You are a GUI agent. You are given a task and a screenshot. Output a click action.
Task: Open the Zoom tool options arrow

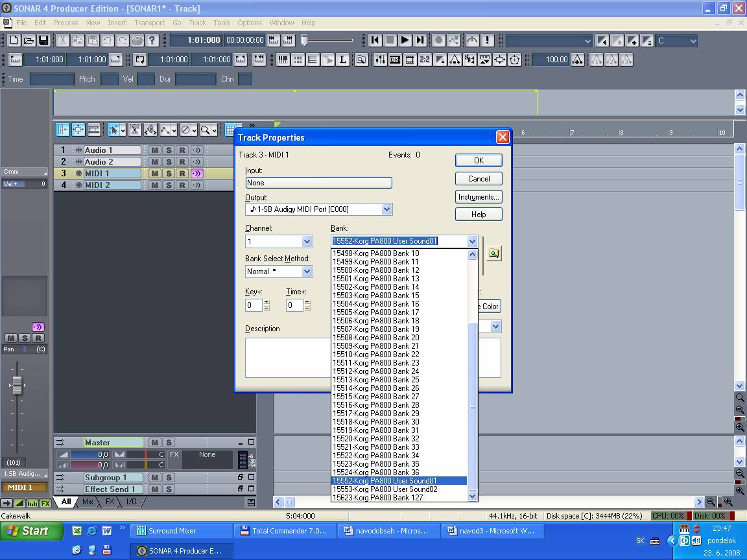[x=215, y=130]
